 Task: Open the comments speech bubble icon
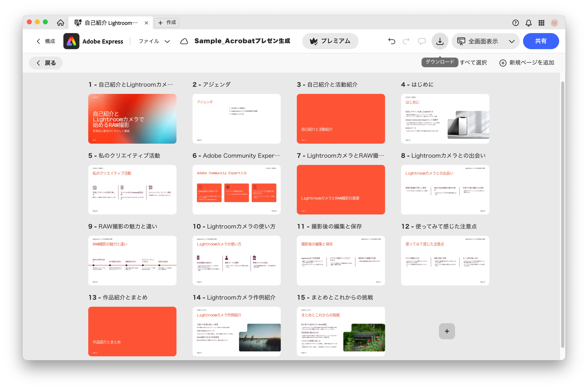click(422, 41)
